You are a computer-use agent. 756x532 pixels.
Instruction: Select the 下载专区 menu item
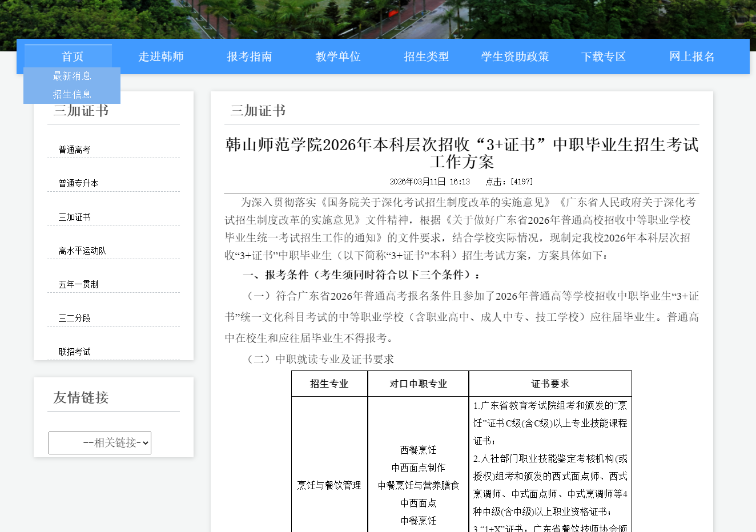(603, 57)
